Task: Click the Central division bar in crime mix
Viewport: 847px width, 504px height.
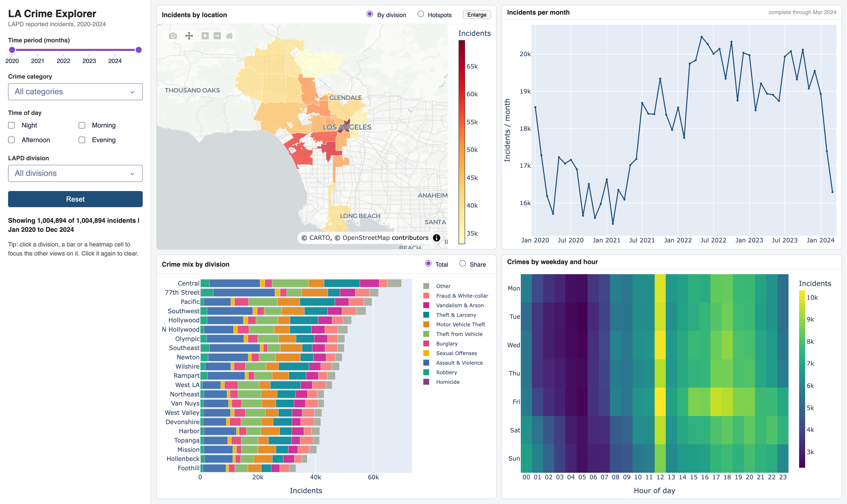Action: tap(301, 283)
